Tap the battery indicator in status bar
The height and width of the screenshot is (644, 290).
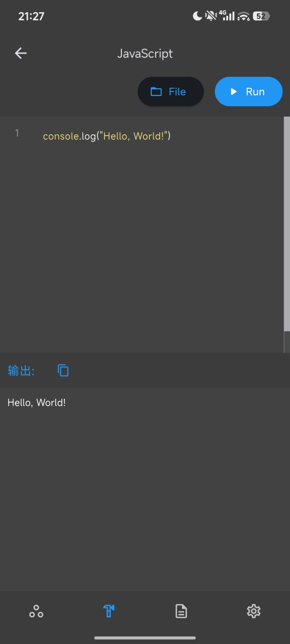click(x=261, y=16)
